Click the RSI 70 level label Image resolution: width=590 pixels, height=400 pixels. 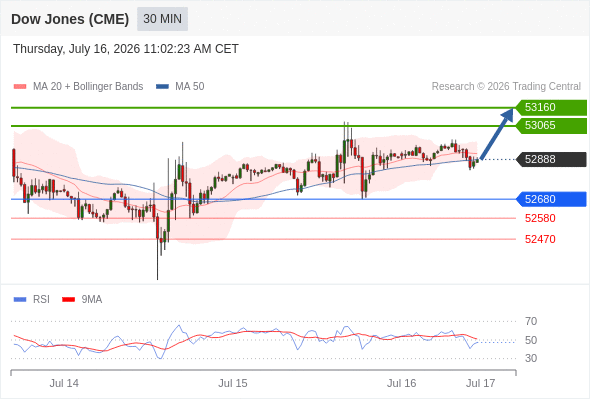531,321
